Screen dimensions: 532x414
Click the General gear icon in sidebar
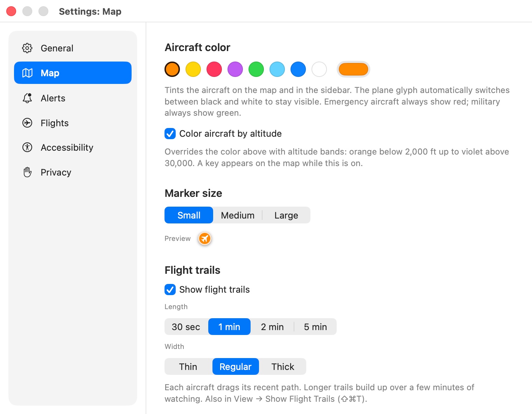point(27,48)
